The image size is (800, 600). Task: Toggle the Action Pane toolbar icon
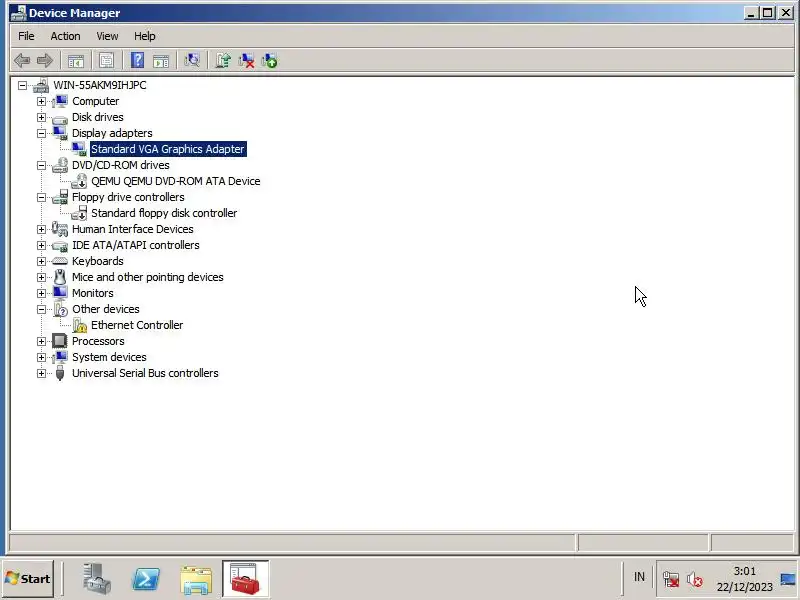tap(161, 61)
